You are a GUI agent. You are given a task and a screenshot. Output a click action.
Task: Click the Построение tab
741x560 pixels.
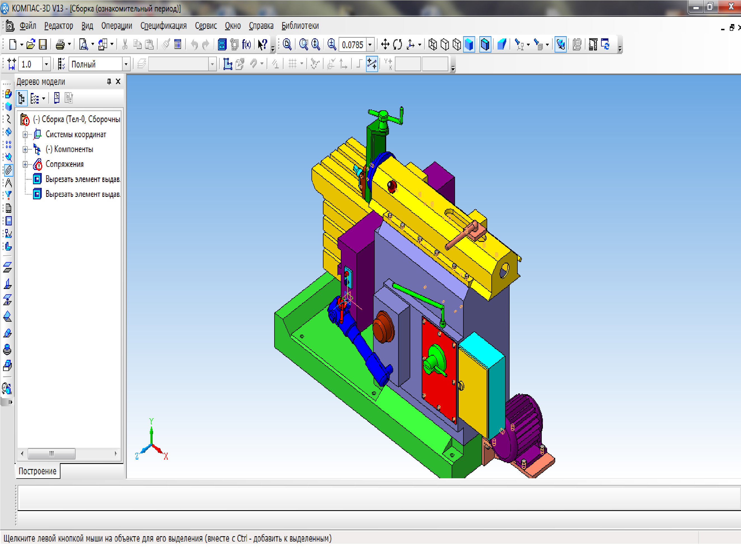(x=37, y=471)
